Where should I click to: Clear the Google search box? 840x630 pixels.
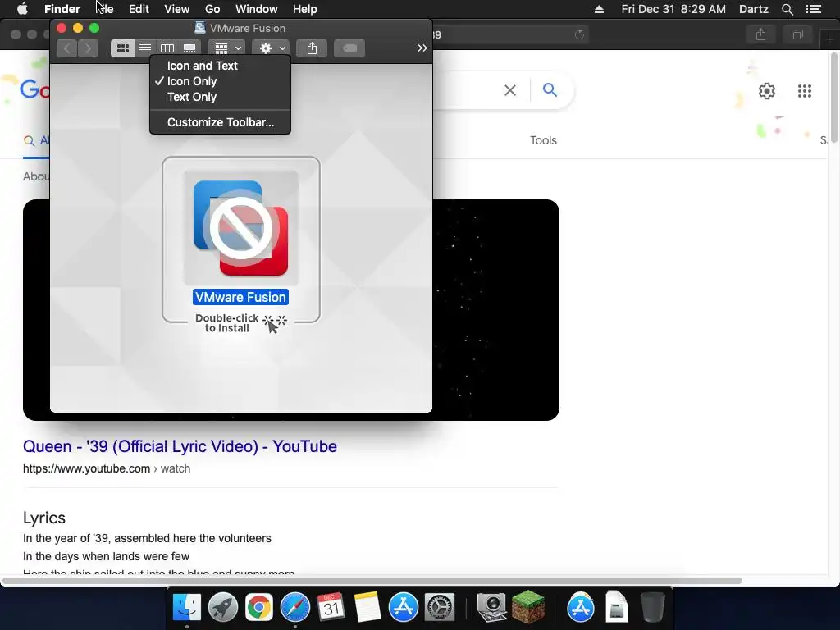[510, 90]
